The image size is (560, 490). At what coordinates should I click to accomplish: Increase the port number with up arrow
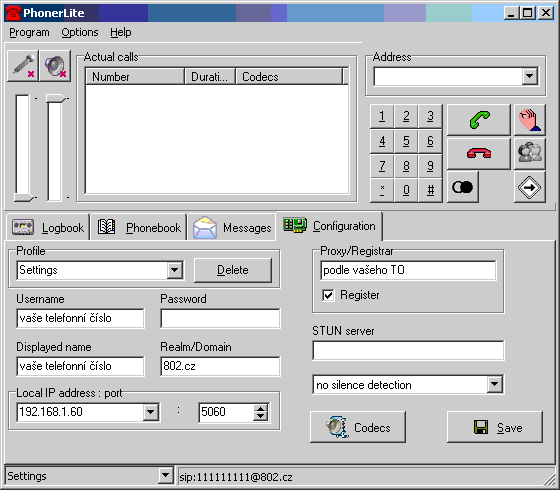[x=260, y=409]
